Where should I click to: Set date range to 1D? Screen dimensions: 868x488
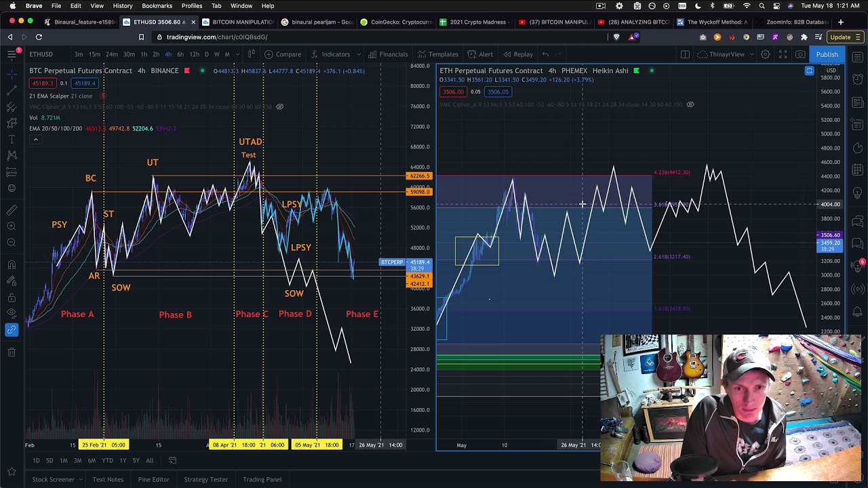pos(36,461)
